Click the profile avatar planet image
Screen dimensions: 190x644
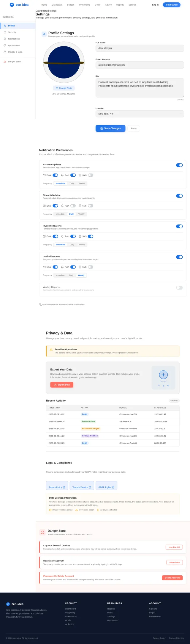click(x=64, y=62)
